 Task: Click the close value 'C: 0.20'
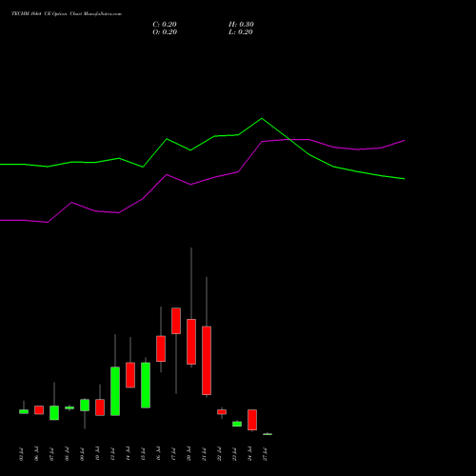(x=165, y=25)
